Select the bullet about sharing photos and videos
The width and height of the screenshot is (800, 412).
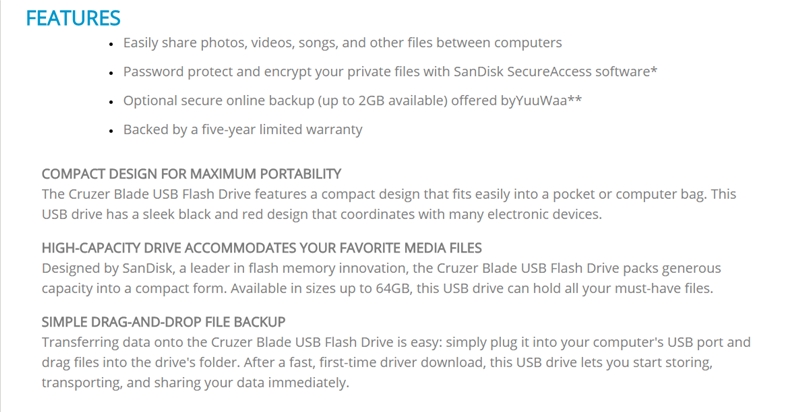(342, 43)
